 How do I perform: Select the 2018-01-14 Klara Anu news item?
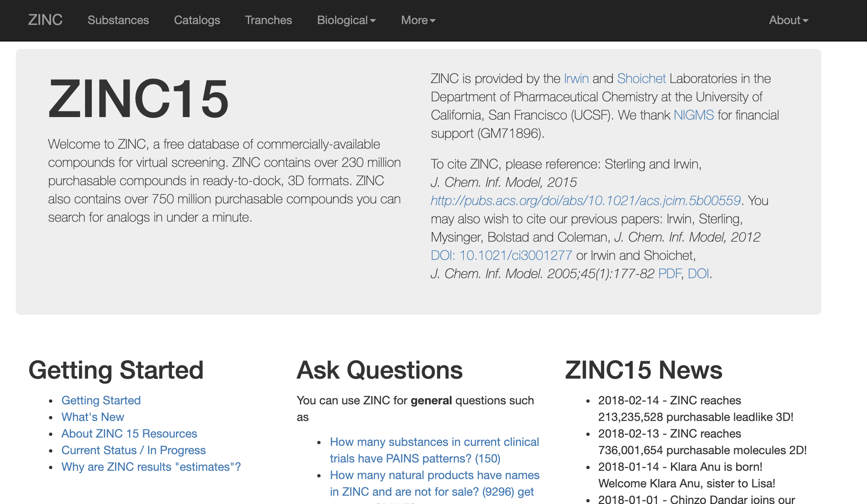(x=686, y=475)
